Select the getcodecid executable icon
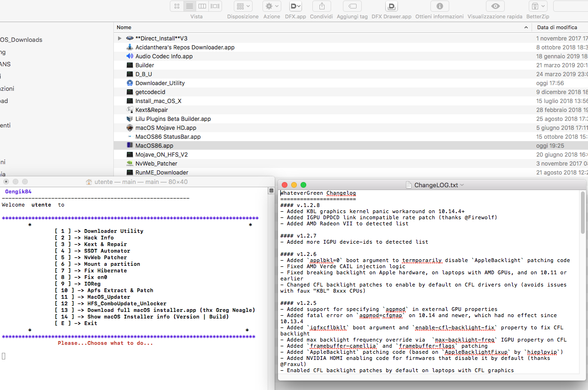Image resolution: width=588 pixels, height=390 pixels. [x=130, y=92]
